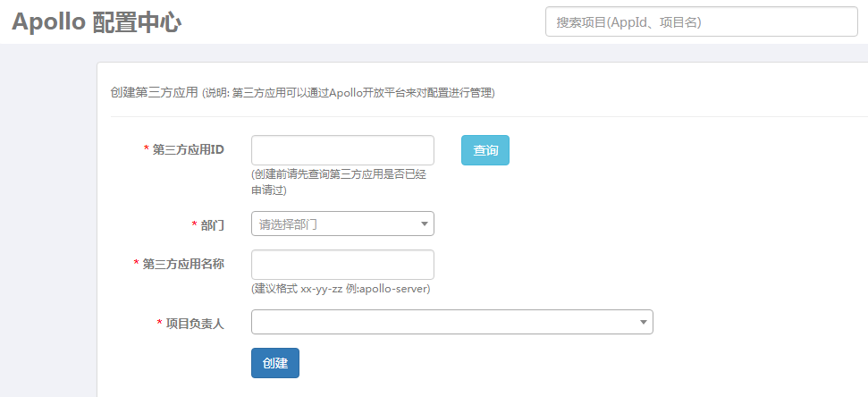Click the 第三方应用ID text field
The image size is (868, 397).
(x=342, y=150)
